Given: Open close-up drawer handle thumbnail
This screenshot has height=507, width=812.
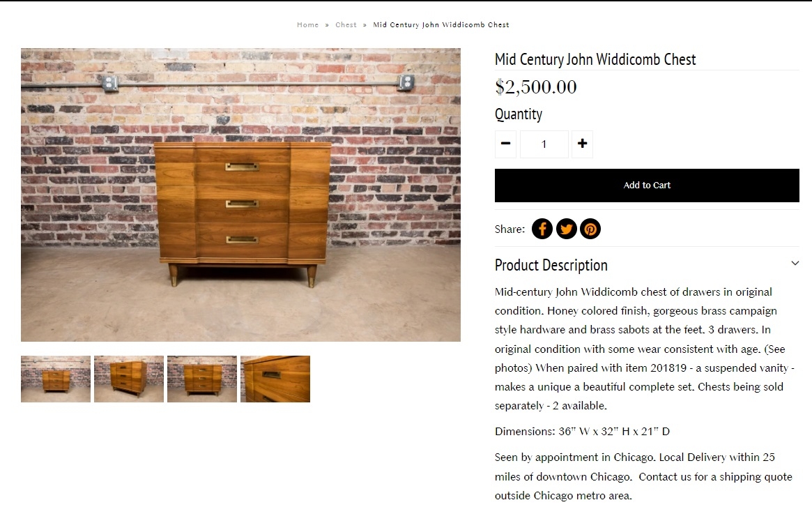Looking at the screenshot, I should [275, 379].
